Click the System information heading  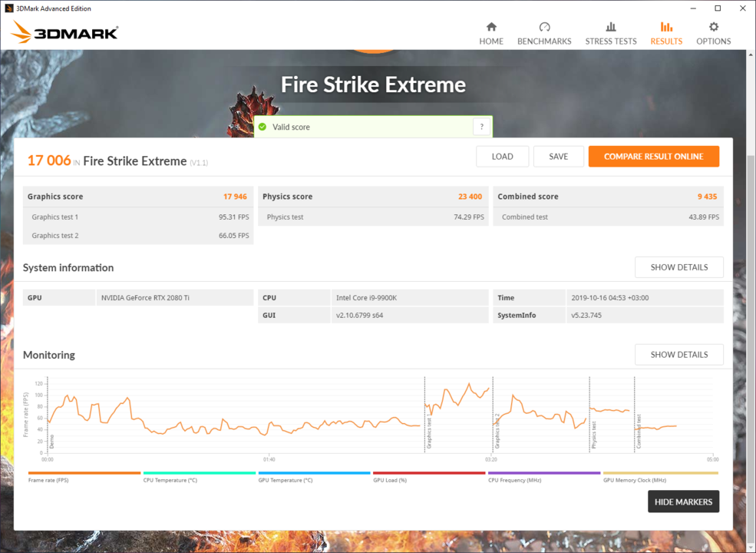click(68, 267)
